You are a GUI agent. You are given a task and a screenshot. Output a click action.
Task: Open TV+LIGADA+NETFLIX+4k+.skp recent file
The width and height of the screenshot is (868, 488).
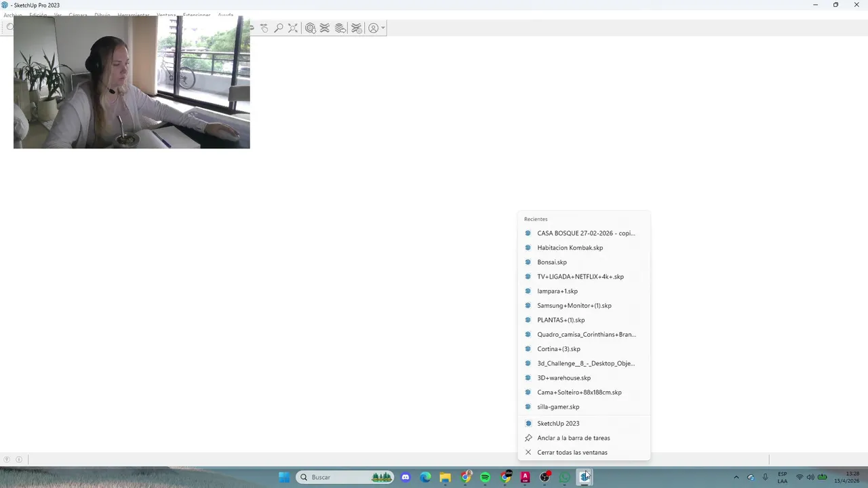(583, 277)
